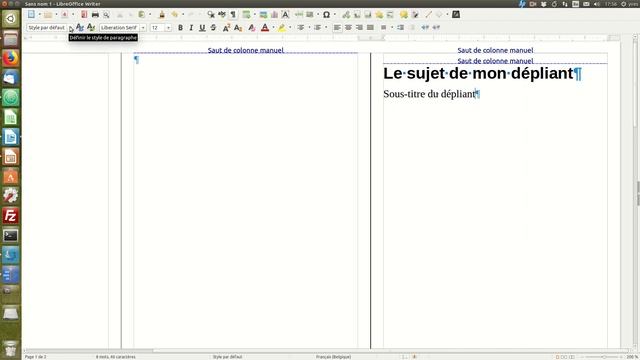Click the New style icon before font name

(x=91, y=27)
